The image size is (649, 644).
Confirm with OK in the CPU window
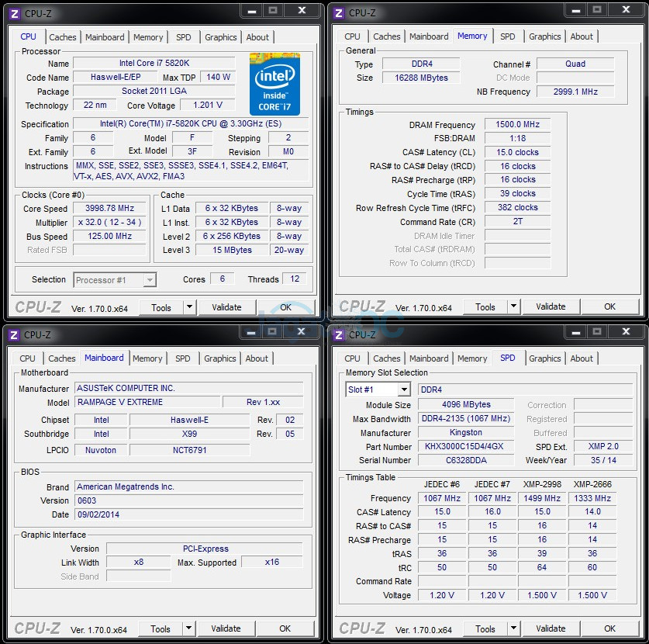pyautogui.click(x=285, y=307)
